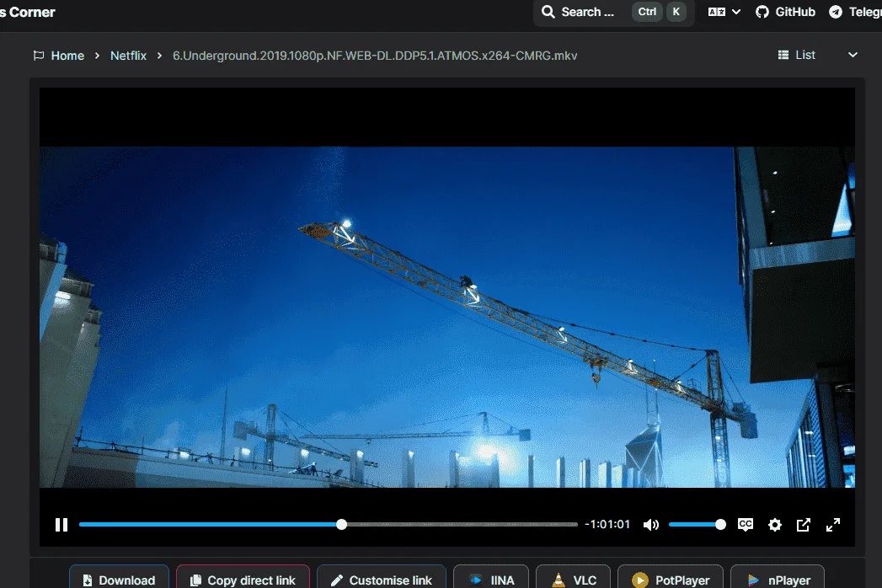
Task: Click the 6.Underground mkv filename breadcrumb
Action: [x=375, y=56]
